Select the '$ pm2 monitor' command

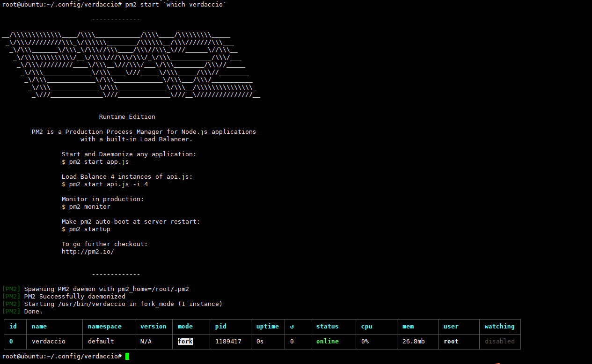coord(86,207)
